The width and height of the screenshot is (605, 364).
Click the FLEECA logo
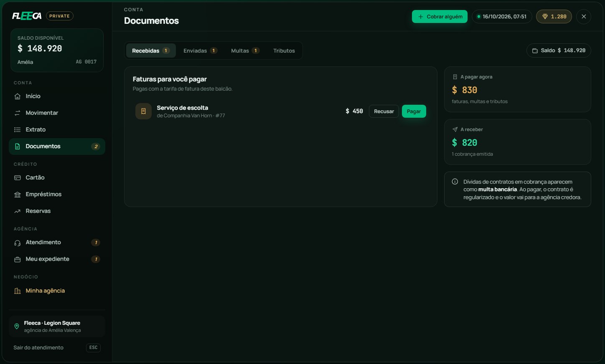pyautogui.click(x=27, y=16)
